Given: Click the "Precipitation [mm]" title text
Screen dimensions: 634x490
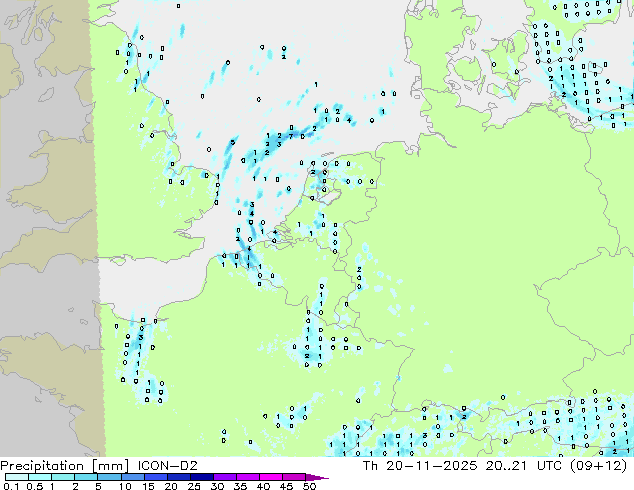Looking at the screenshot, I should (64, 466).
